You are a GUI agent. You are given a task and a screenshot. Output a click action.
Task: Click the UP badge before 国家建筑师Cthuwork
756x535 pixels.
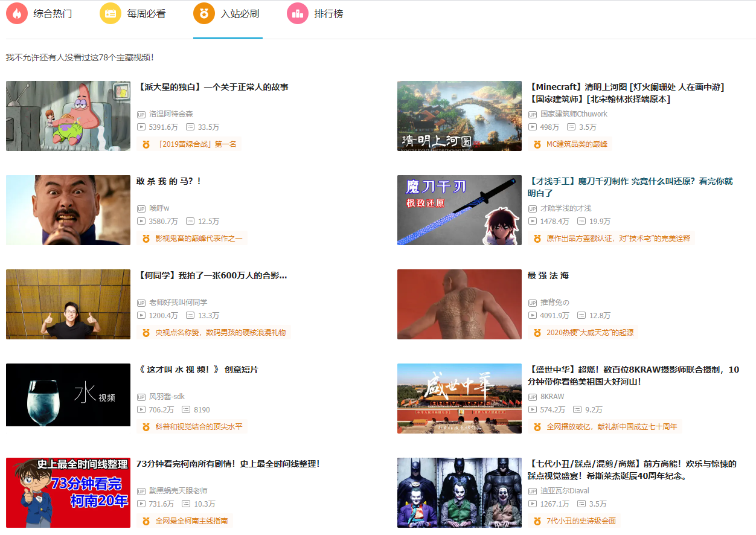[533, 114]
